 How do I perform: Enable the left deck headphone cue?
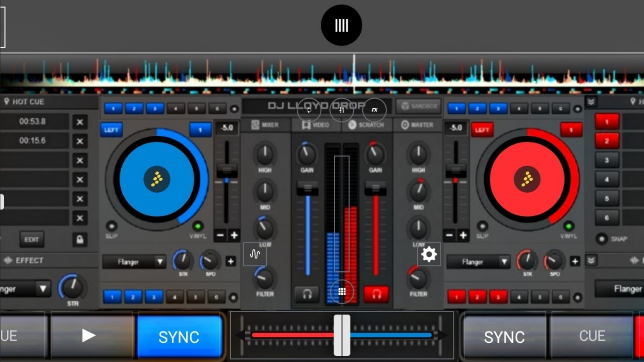307,294
